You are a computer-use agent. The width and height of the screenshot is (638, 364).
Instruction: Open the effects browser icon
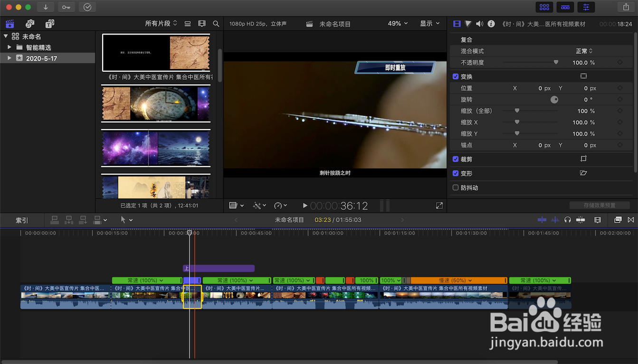point(618,220)
